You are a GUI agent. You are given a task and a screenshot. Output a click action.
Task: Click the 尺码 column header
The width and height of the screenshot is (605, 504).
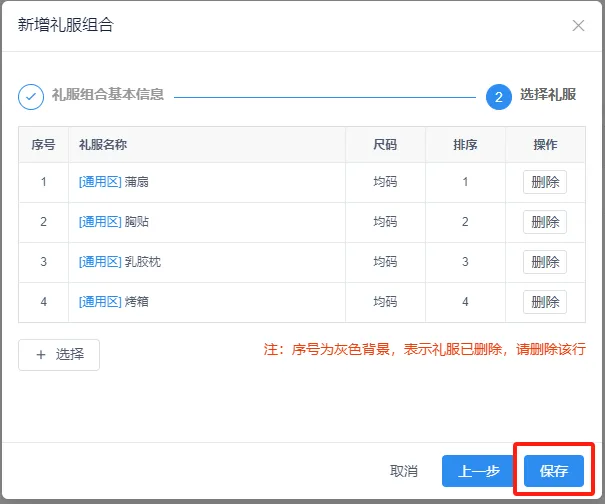point(385,145)
